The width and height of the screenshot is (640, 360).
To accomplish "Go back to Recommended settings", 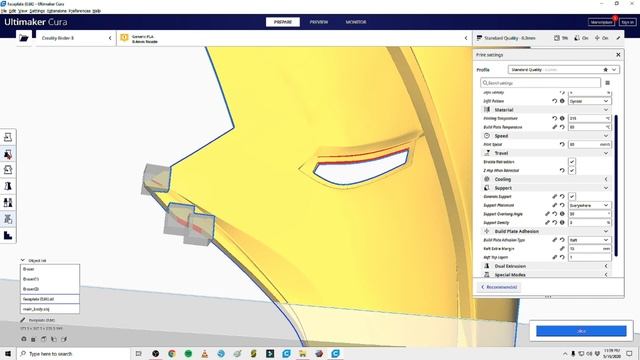I will [x=499, y=287].
